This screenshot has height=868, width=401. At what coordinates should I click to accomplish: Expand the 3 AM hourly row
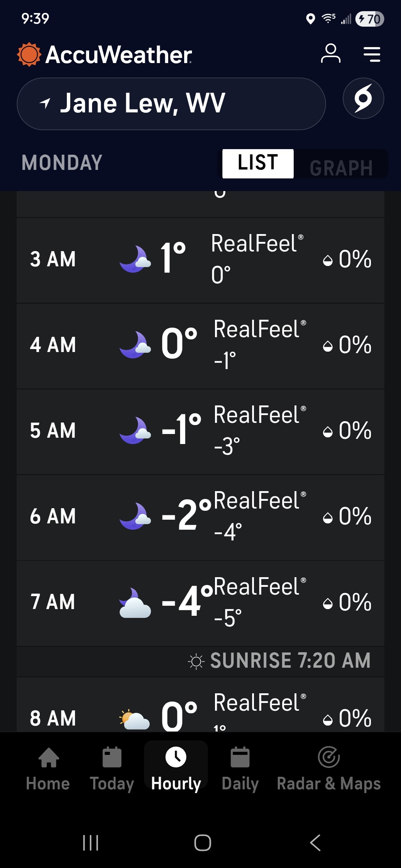[200, 260]
